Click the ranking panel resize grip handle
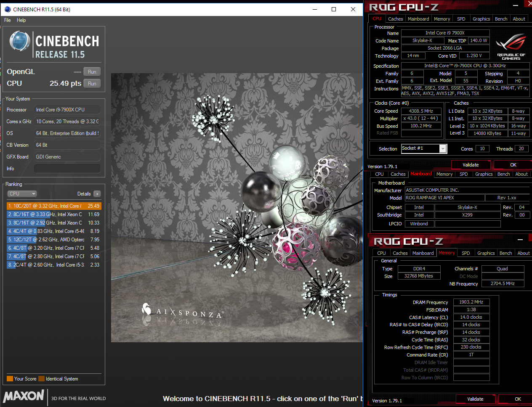Image resolution: width=532 pixels, height=407 pixels. pyautogui.click(x=109, y=216)
